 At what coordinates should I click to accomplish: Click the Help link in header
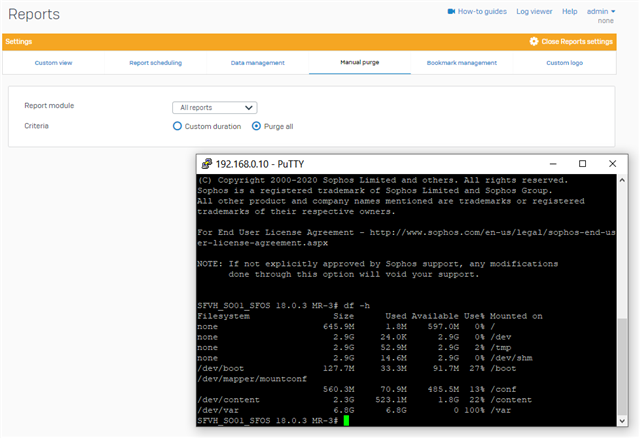click(x=569, y=11)
